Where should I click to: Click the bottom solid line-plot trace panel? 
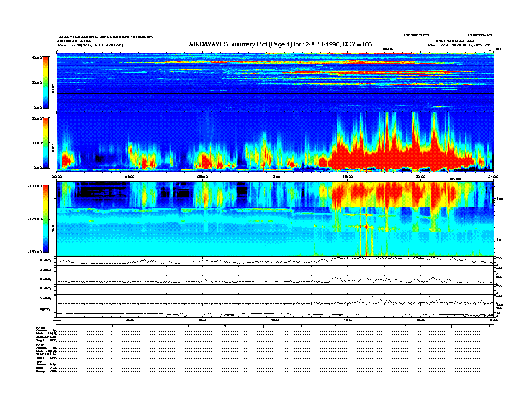pos(275,310)
